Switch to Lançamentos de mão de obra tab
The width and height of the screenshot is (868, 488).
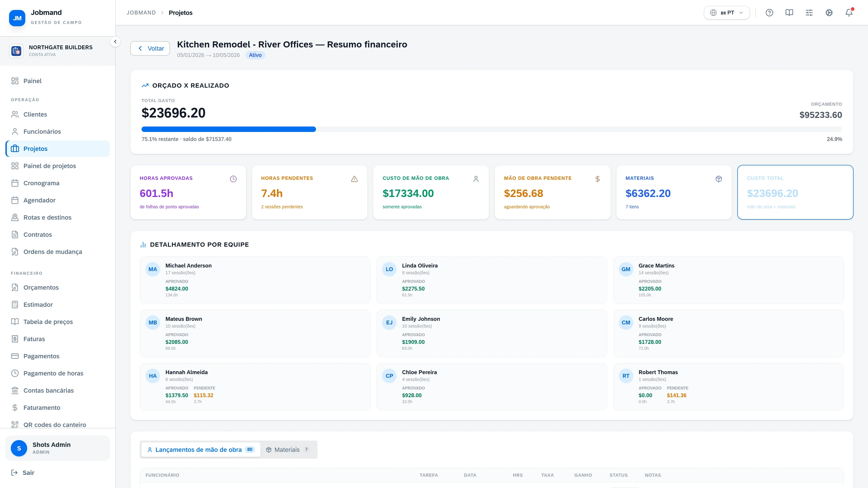pyautogui.click(x=201, y=450)
